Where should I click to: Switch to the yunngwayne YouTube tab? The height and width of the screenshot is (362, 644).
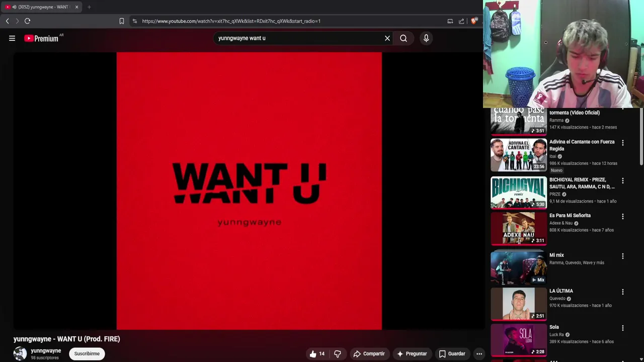(x=43, y=7)
